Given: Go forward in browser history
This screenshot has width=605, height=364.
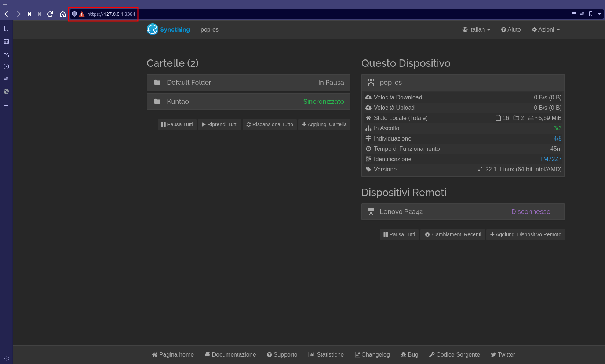Looking at the screenshot, I should [19, 14].
